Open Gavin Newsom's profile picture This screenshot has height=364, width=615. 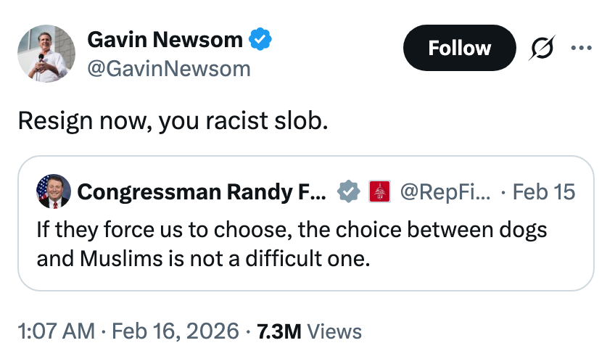pyautogui.click(x=46, y=53)
